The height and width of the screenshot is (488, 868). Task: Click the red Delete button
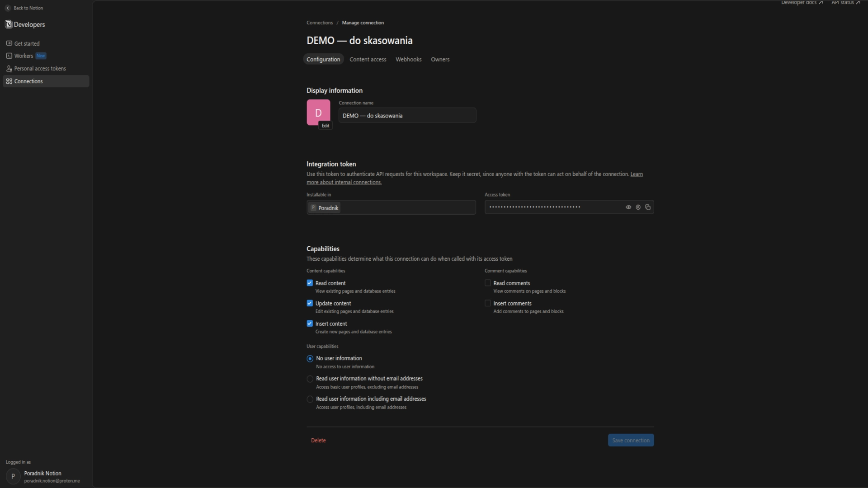pos(318,441)
